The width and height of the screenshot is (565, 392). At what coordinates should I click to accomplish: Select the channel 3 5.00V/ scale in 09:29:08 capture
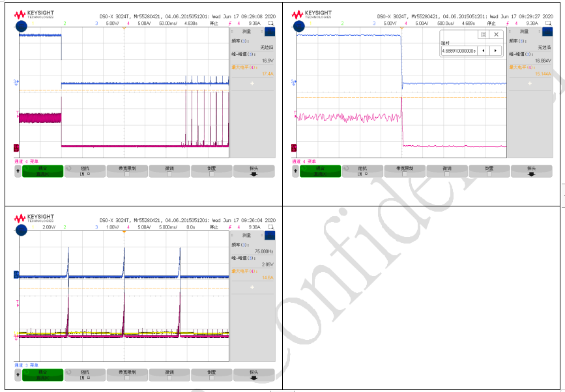113,23
